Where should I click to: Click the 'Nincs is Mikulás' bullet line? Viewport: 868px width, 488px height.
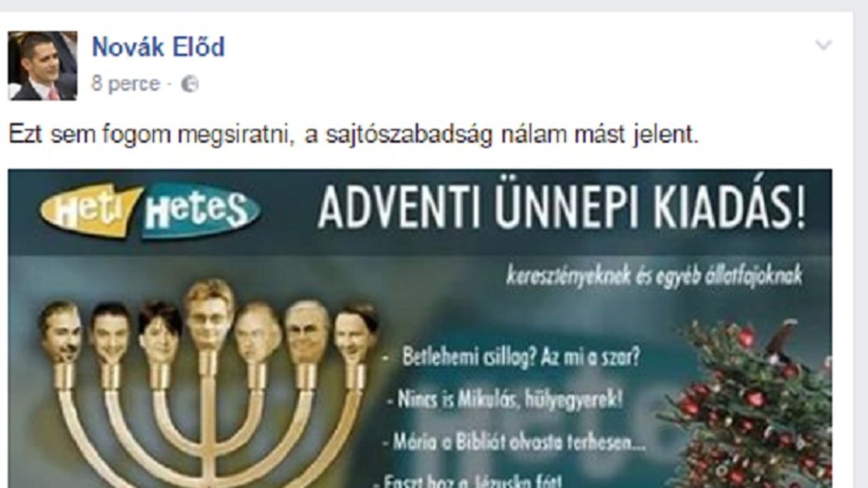pos(505,400)
